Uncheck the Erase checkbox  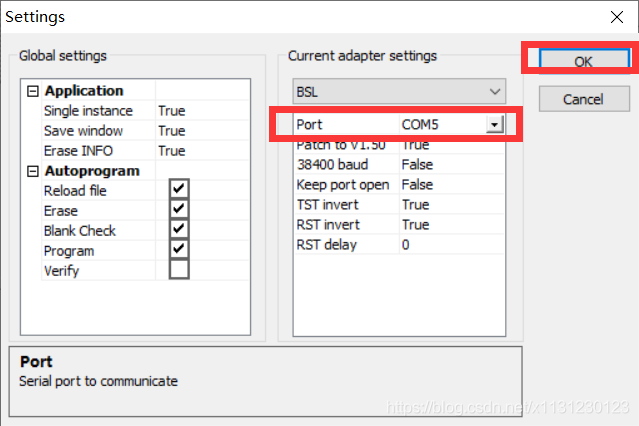(x=179, y=210)
